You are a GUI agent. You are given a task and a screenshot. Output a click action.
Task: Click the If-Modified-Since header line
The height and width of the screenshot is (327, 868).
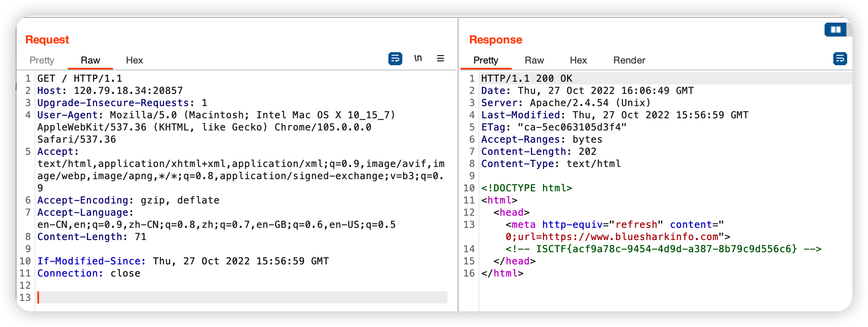183,261
